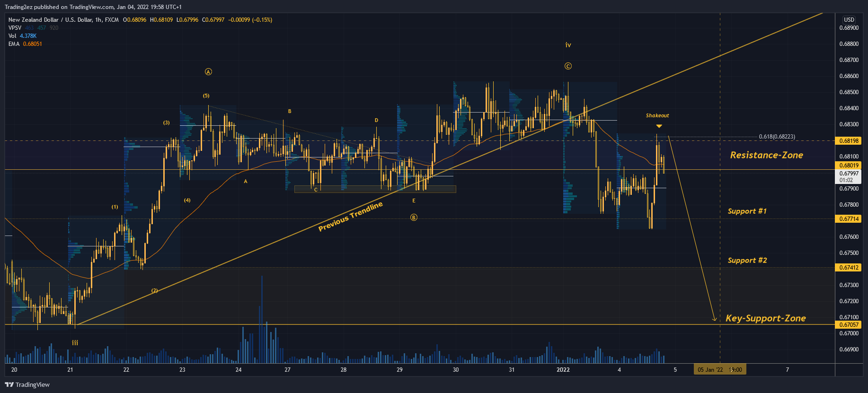
Task: Click the triangle 'E' wave label
Action: tap(414, 201)
